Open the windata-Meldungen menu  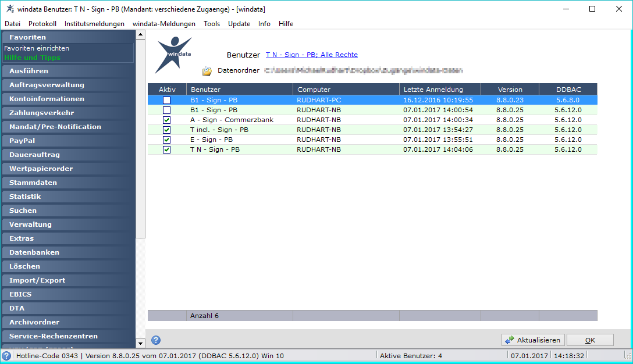point(164,24)
